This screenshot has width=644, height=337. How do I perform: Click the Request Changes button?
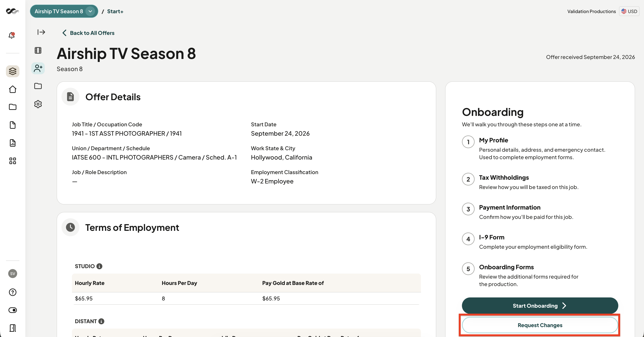(x=540, y=325)
